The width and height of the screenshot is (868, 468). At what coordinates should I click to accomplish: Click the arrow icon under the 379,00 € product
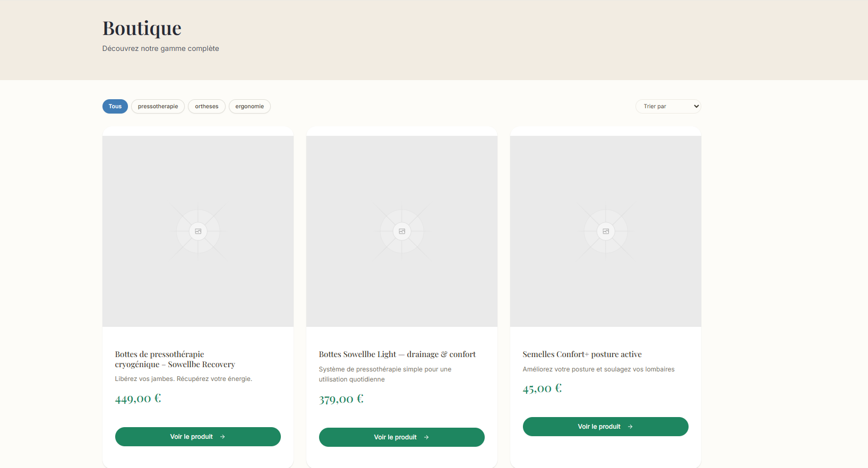(426, 437)
